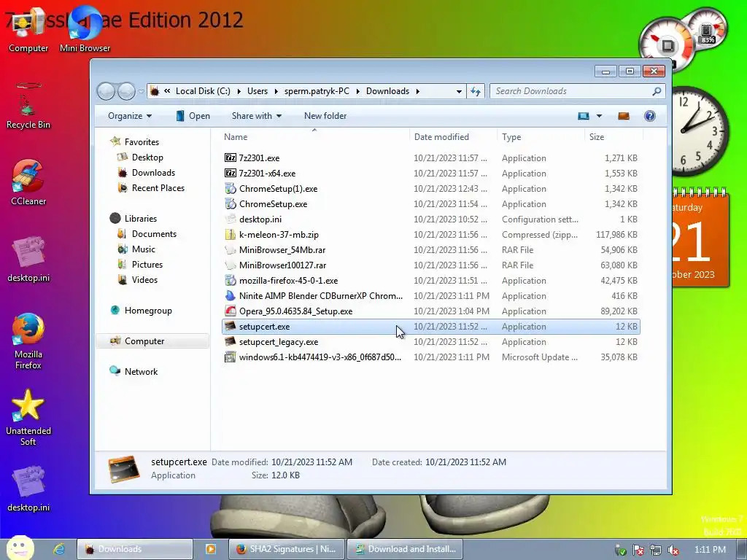Expand the view options dropdown arrow

600,116
